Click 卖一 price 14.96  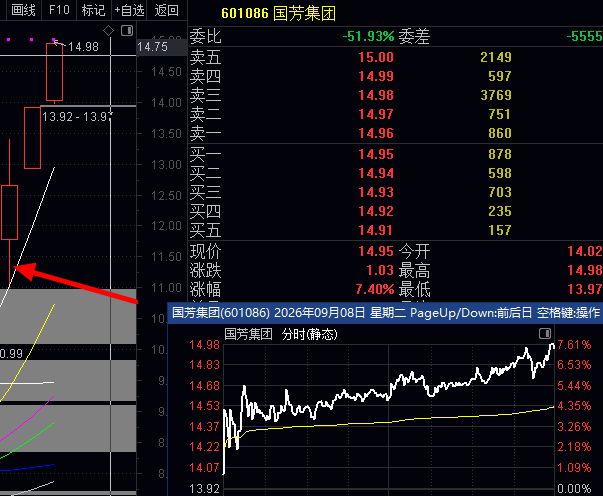(x=376, y=133)
